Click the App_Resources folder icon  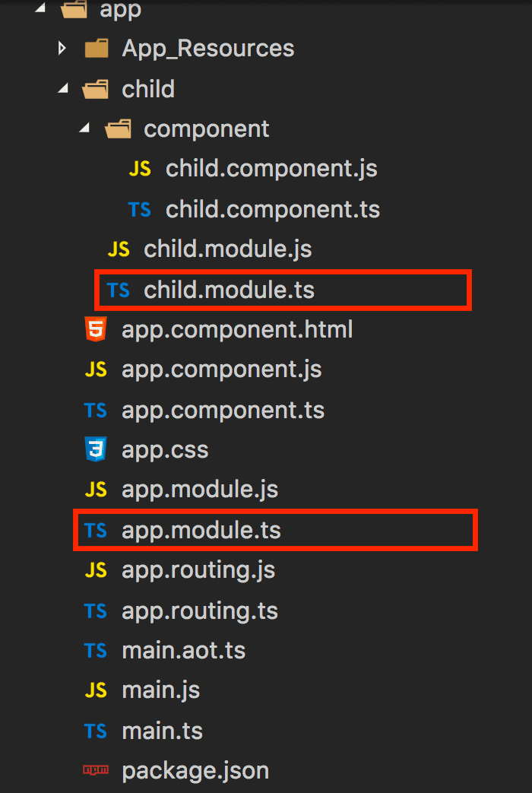[96, 49]
